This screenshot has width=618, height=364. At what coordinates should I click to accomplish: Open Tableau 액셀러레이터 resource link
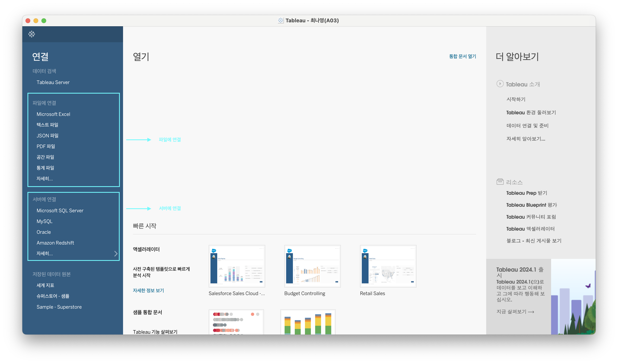530,229
